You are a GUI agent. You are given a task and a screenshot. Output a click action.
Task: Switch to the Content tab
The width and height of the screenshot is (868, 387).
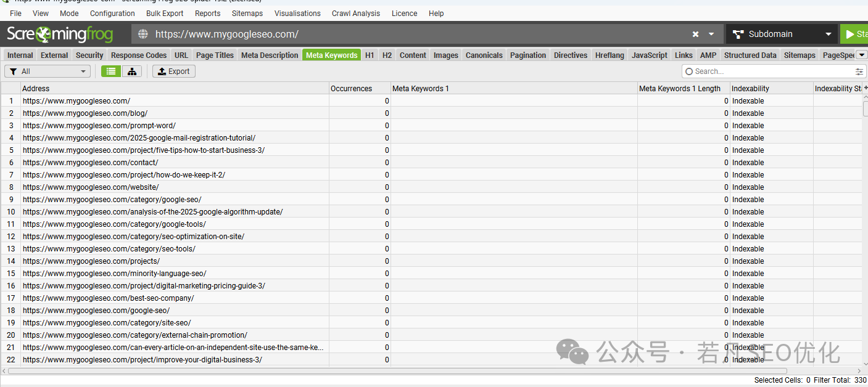pyautogui.click(x=413, y=55)
